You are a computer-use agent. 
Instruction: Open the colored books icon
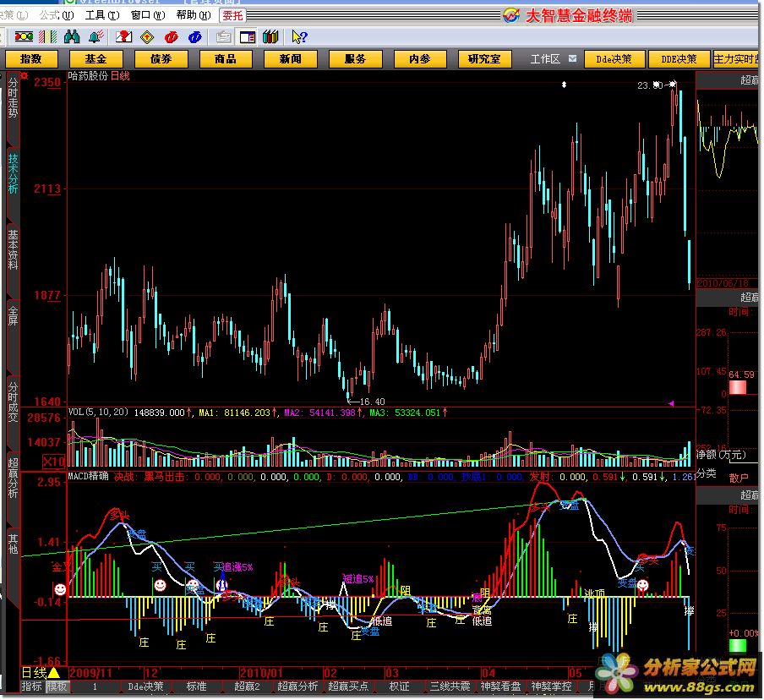[x=270, y=36]
